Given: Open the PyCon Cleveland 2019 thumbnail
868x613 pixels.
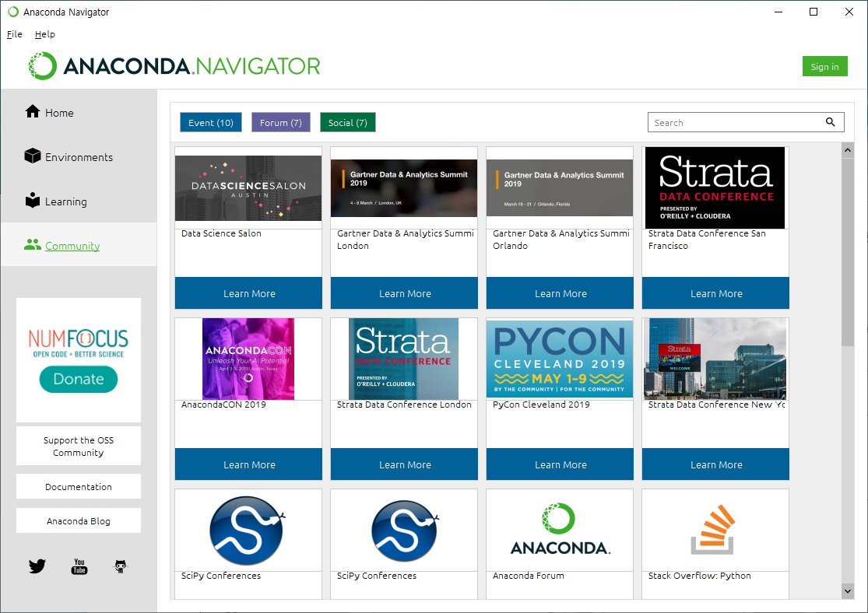Looking at the screenshot, I should coord(560,359).
